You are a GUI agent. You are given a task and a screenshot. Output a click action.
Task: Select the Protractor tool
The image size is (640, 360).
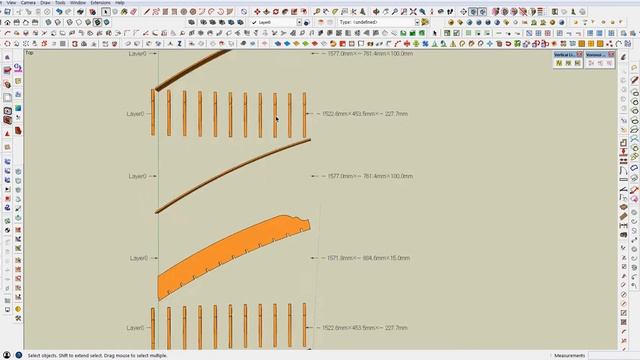(335, 12)
